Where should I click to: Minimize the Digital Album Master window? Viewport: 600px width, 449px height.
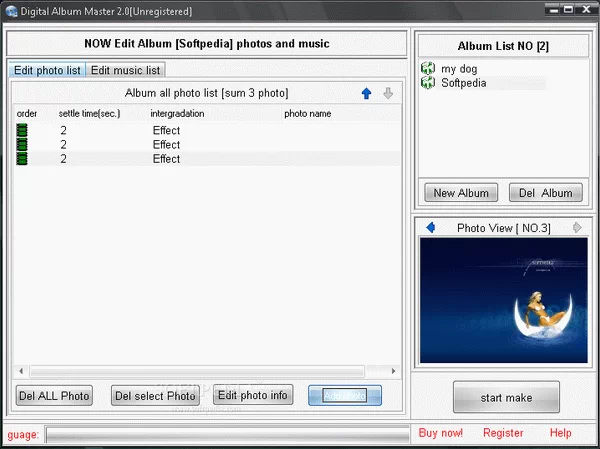[554, 10]
